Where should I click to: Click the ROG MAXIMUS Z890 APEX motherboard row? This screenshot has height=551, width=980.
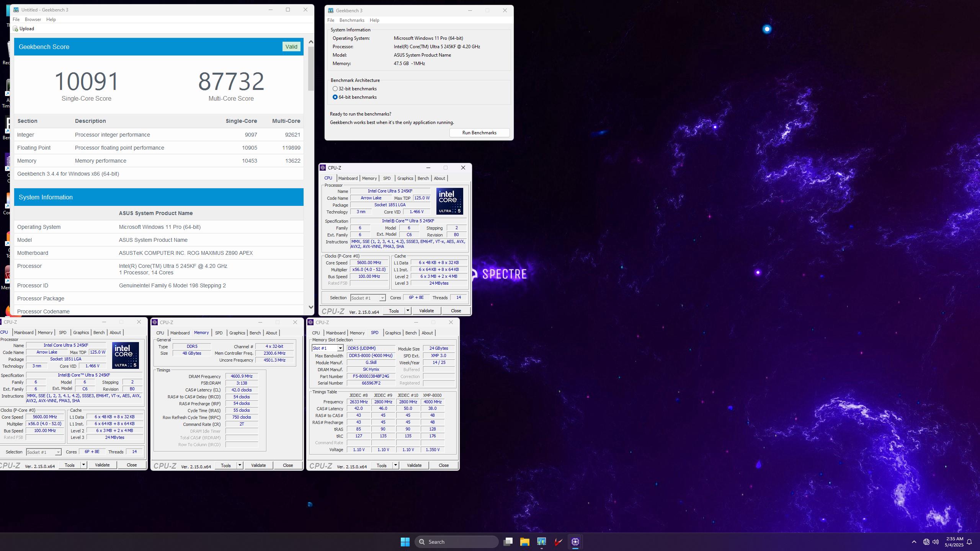coord(159,253)
